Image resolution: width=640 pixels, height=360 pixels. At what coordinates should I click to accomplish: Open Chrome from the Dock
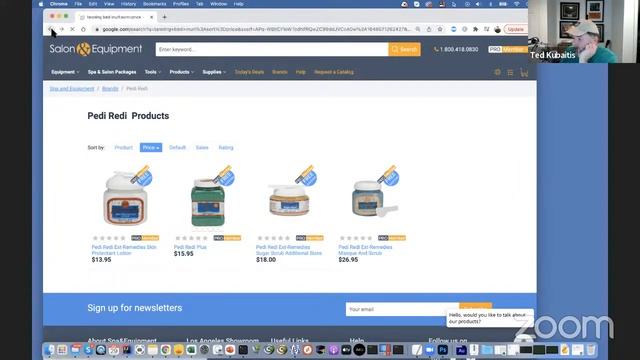tap(165, 350)
